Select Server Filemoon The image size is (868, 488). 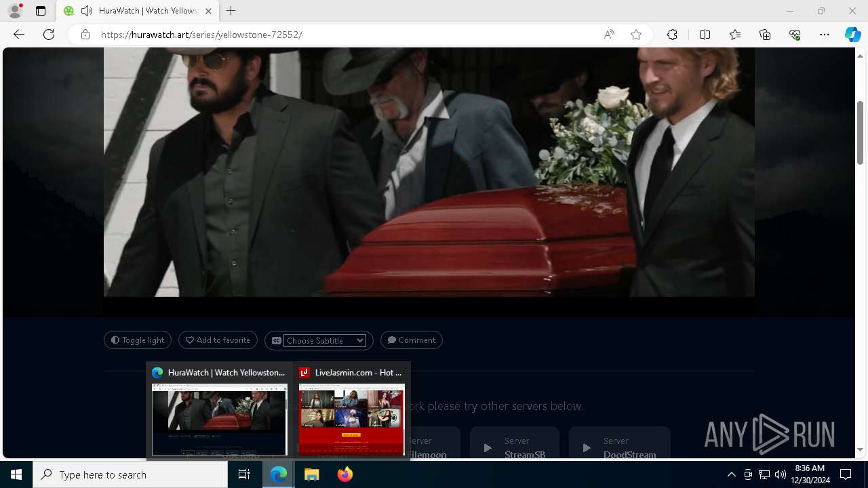tap(434, 443)
